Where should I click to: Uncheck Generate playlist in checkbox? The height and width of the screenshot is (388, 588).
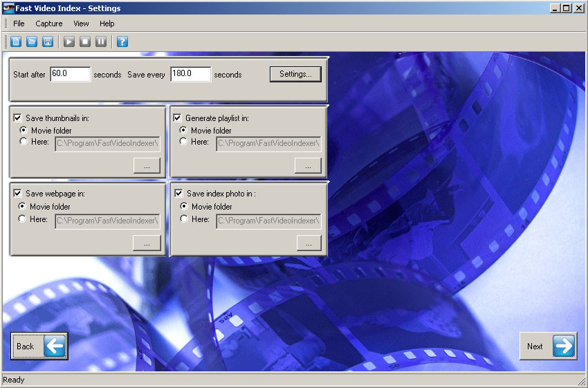point(177,118)
